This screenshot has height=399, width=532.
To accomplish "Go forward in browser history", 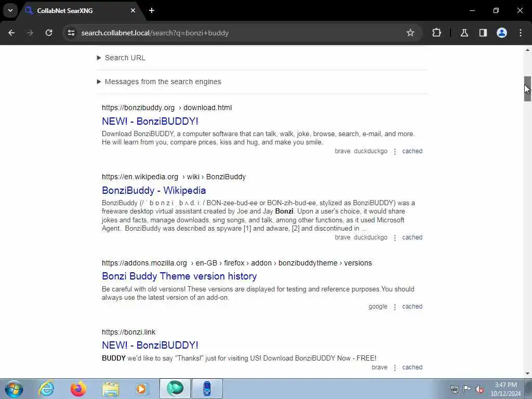I will click(x=30, y=33).
